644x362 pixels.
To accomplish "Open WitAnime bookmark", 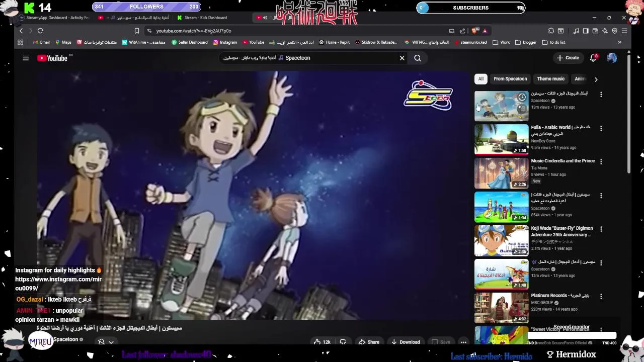I will (x=143, y=42).
